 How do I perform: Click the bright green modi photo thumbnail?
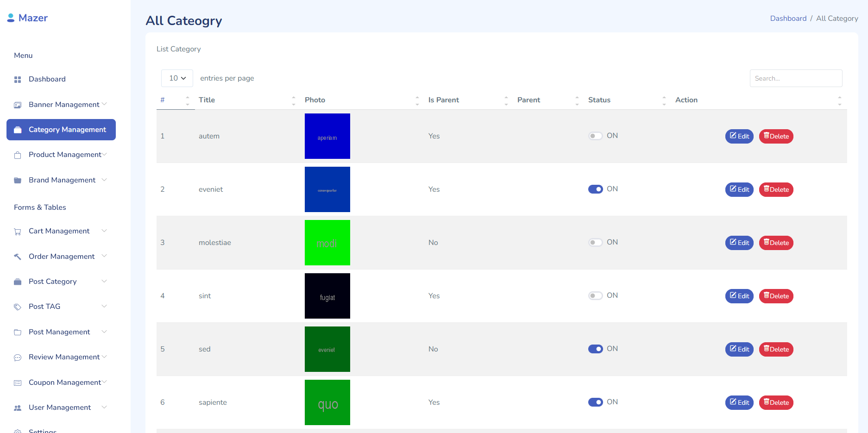(x=327, y=243)
